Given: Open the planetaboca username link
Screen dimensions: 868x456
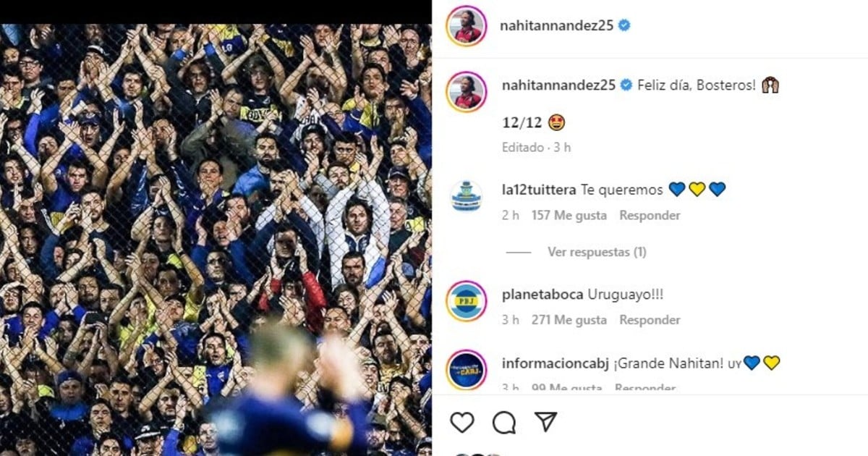Looking at the screenshot, I should click(541, 295).
